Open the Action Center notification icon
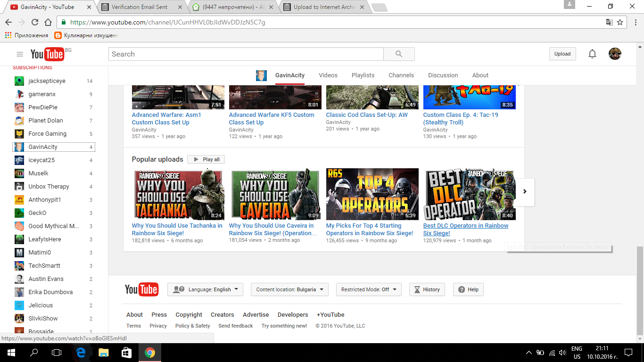Screen dimensions: 644x362 (x=628, y=353)
